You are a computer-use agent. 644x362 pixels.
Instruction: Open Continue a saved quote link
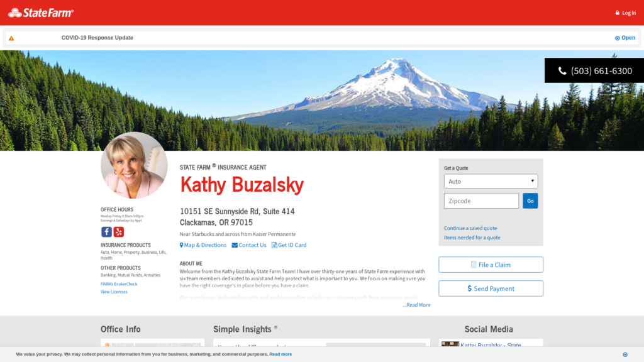[470, 228]
